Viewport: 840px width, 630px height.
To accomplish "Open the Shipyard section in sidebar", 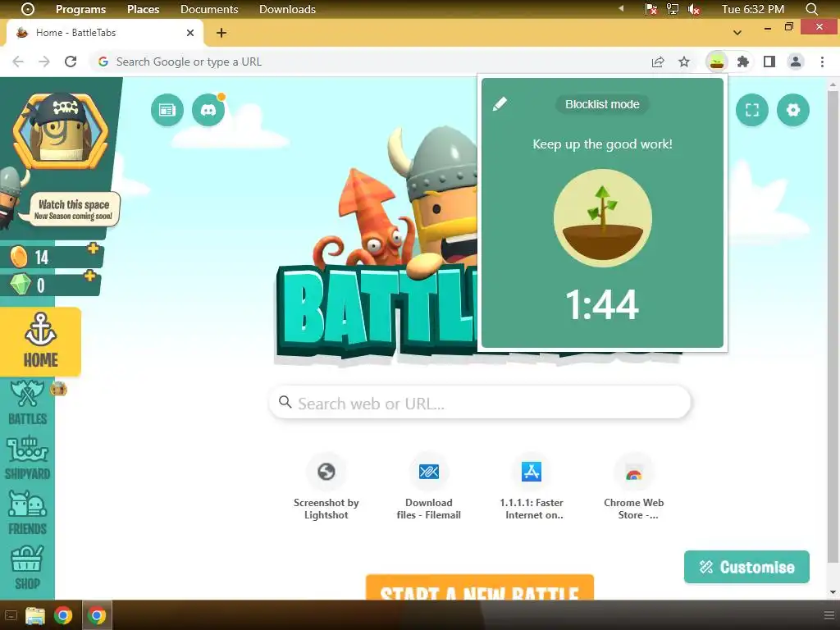I will 27,459.
